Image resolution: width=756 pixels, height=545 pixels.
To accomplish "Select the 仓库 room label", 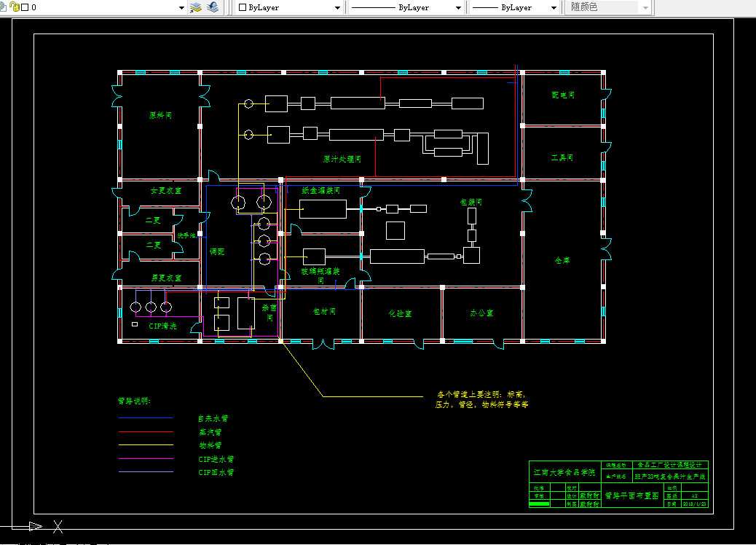I will [x=562, y=260].
